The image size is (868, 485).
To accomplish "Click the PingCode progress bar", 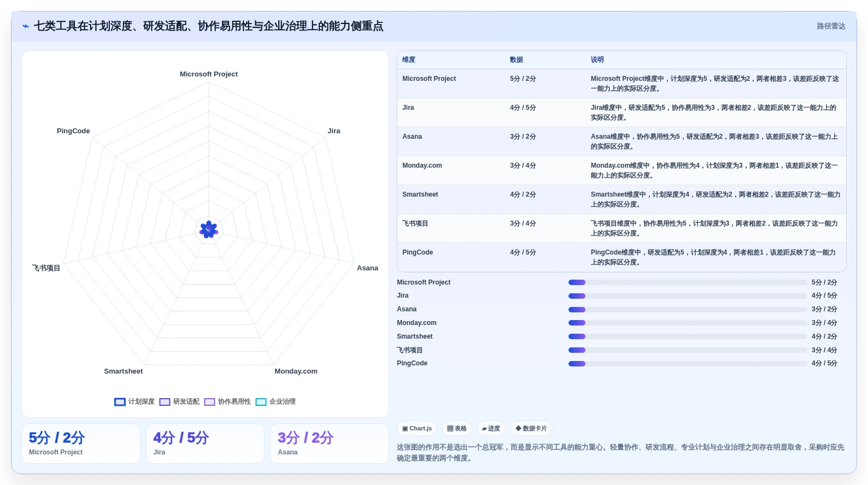I will 688,364.
